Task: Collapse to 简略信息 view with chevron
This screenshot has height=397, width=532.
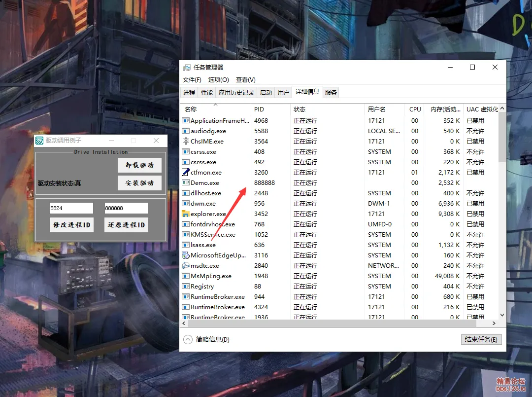Action: (188, 339)
